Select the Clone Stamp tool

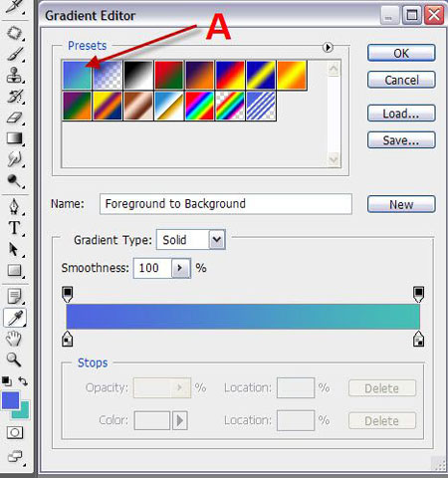pyautogui.click(x=14, y=75)
